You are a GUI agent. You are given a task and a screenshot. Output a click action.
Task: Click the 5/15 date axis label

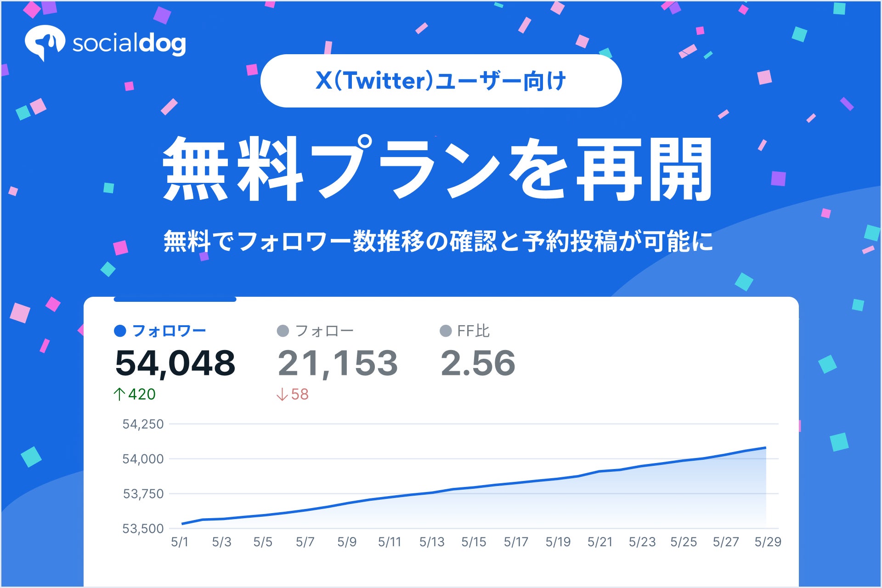[x=474, y=542]
